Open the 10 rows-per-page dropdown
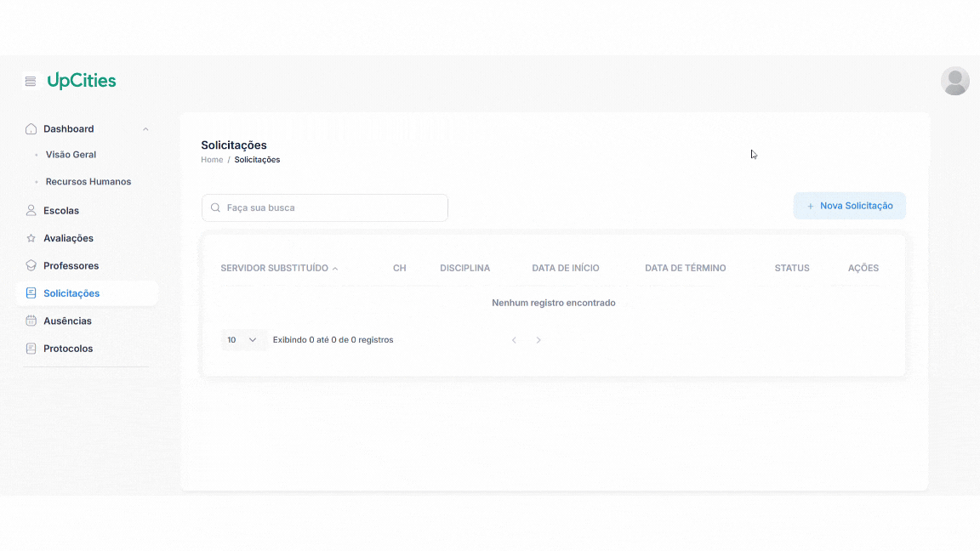980x551 pixels. pos(242,340)
